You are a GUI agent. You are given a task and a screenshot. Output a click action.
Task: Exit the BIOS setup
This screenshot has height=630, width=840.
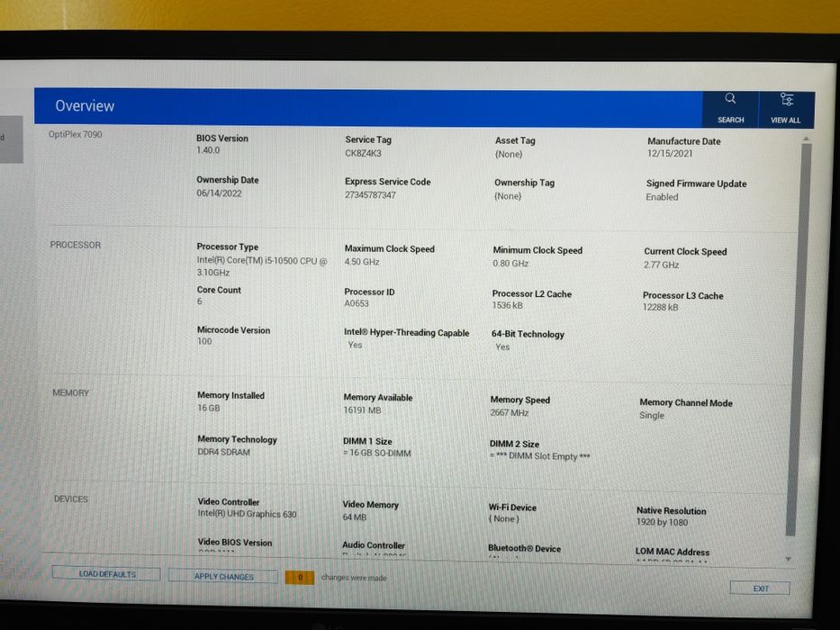(x=760, y=589)
